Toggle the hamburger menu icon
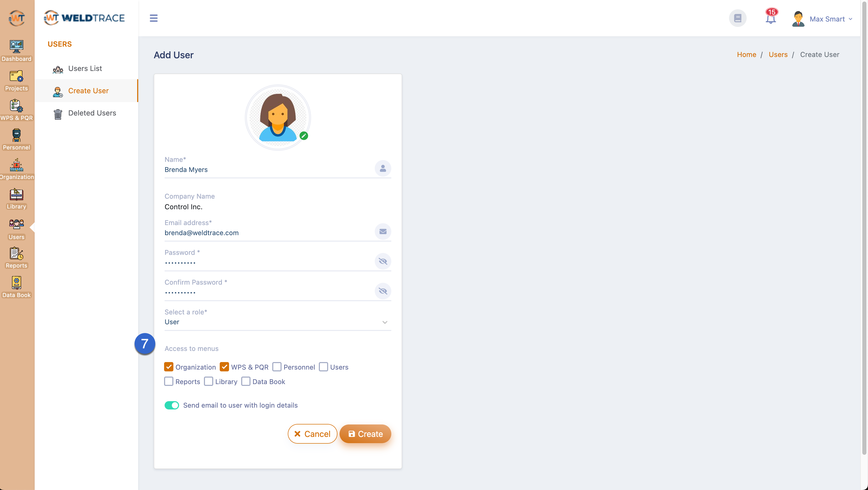Viewport: 868px width, 490px height. [154, 18]
